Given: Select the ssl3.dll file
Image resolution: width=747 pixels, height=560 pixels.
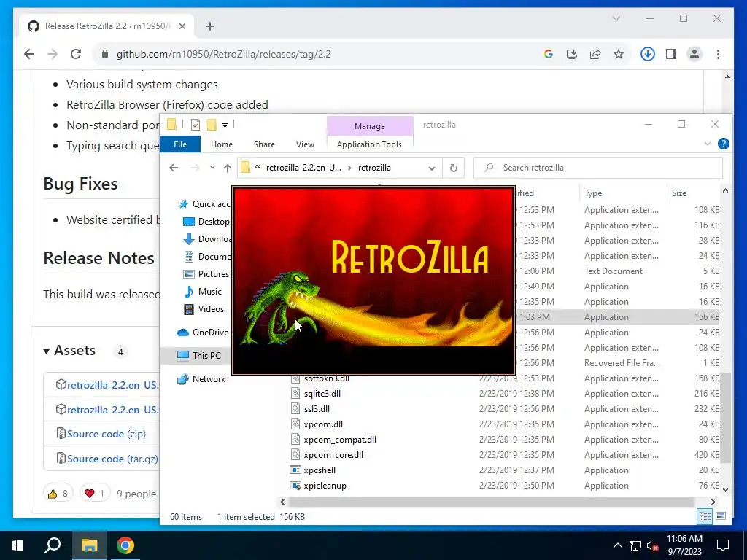Looking at the screenshot, I should click(x=317, y=408).
